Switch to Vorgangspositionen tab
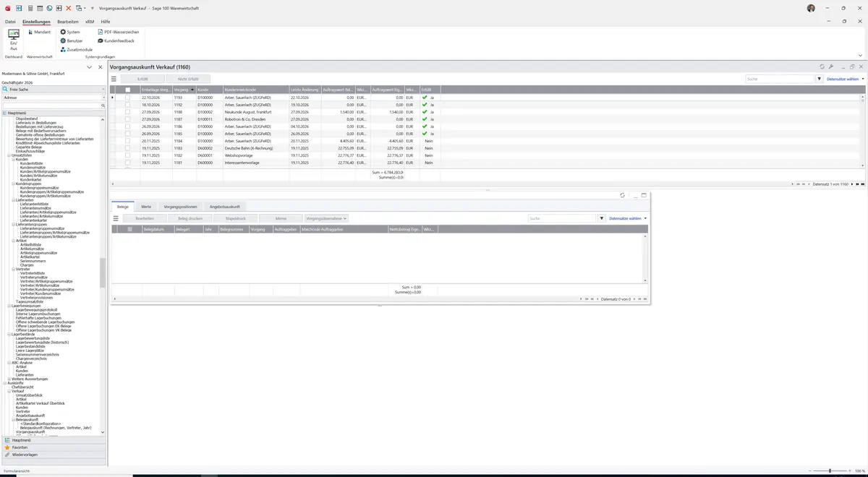 180,207
